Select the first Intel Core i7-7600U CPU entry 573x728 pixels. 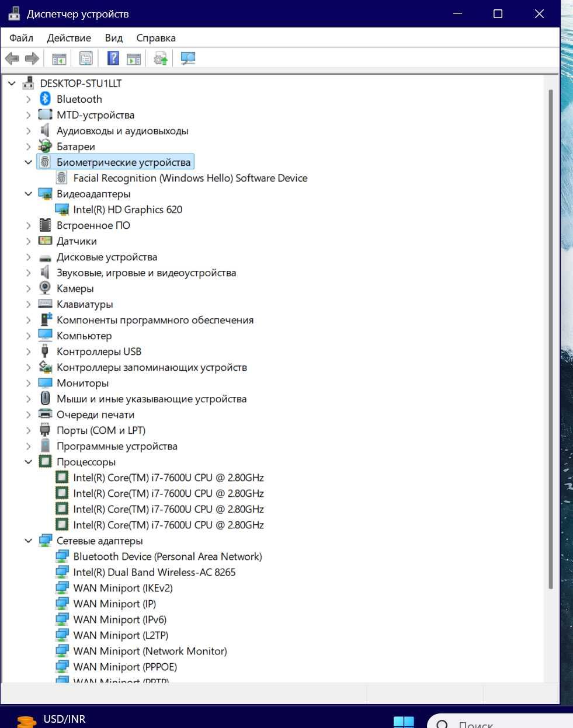pos(168,478)
